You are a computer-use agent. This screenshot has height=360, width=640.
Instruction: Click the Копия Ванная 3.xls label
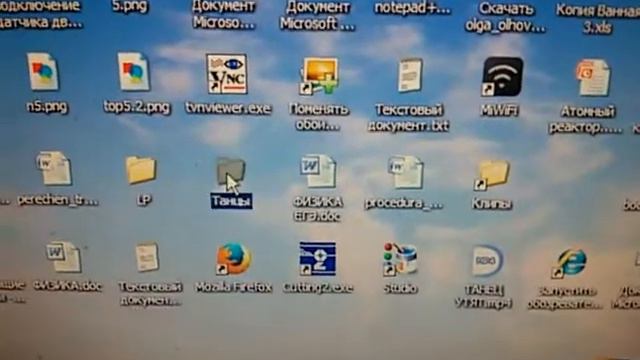tap(598, 19)
